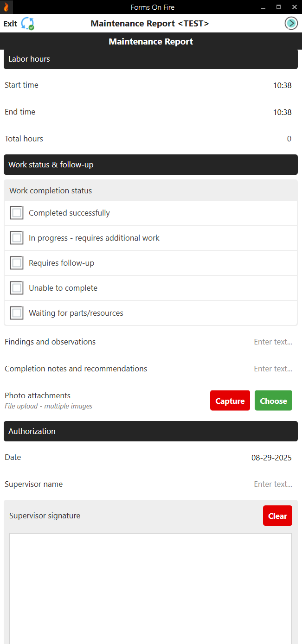This screenshot has height=644, width=302.
Task: Click the Findings and observations text field
Action: point(273,342)
